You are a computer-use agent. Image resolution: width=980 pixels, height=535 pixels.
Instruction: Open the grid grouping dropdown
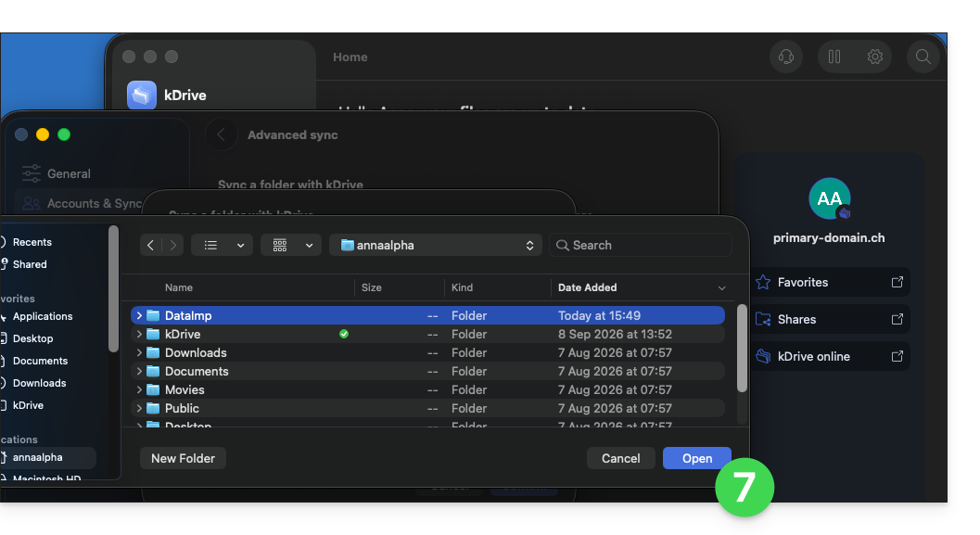pyautogui.click(x=290, y=245)
